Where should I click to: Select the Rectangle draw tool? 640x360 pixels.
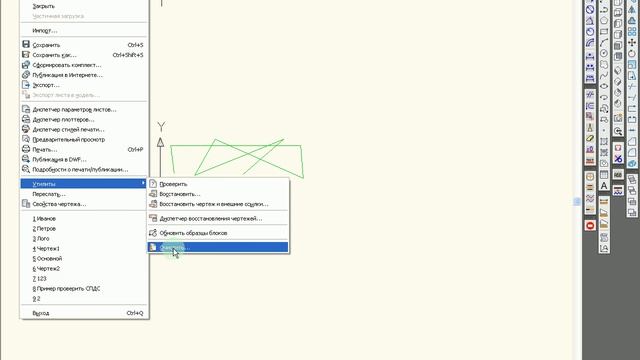click(x=604, y=31)
